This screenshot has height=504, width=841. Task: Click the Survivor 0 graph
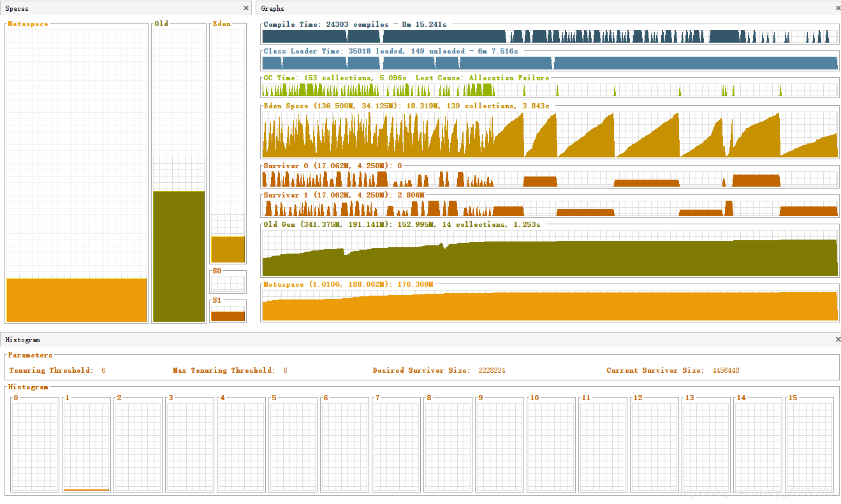[550, 179]
